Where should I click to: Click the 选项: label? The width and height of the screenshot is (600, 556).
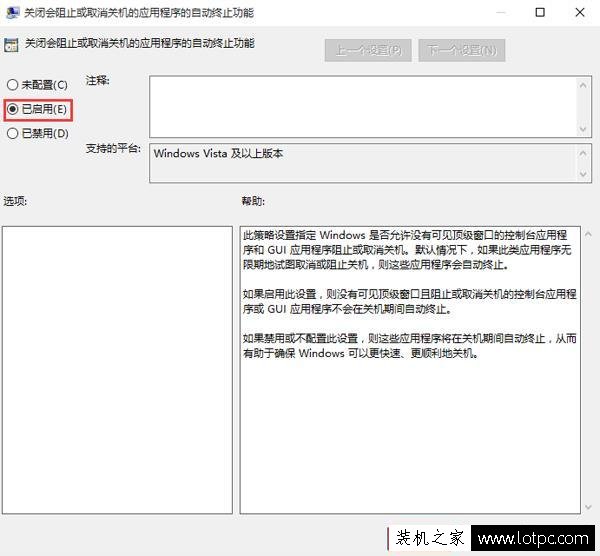click(x=15, y=201)
